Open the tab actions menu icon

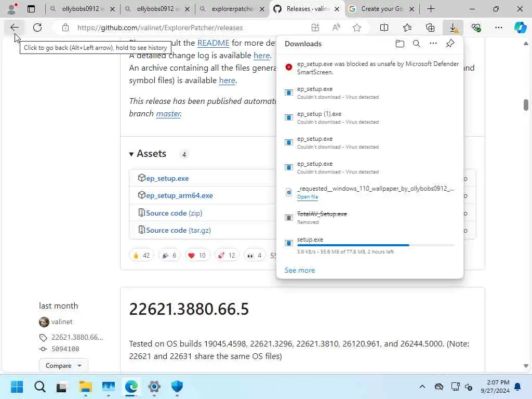[31, 9]
